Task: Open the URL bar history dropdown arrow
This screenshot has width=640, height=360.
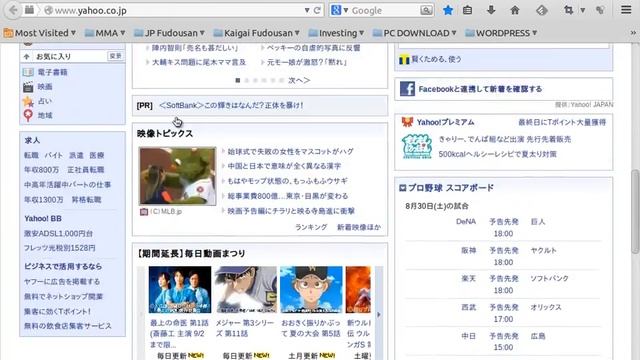Action: coord(307,11)
